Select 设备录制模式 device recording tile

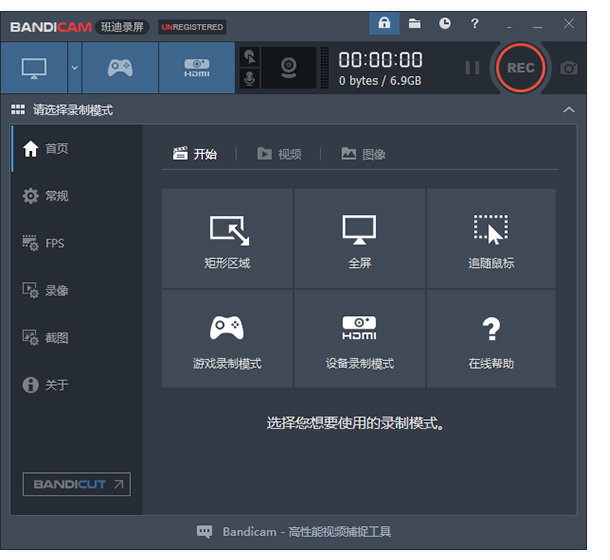(359, 339)
